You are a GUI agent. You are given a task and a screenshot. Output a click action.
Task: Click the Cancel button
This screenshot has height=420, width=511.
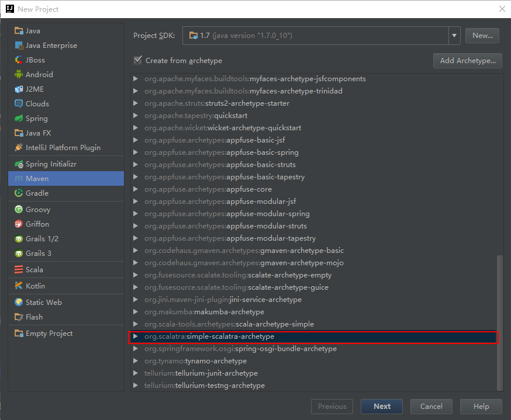pos(431,407)
